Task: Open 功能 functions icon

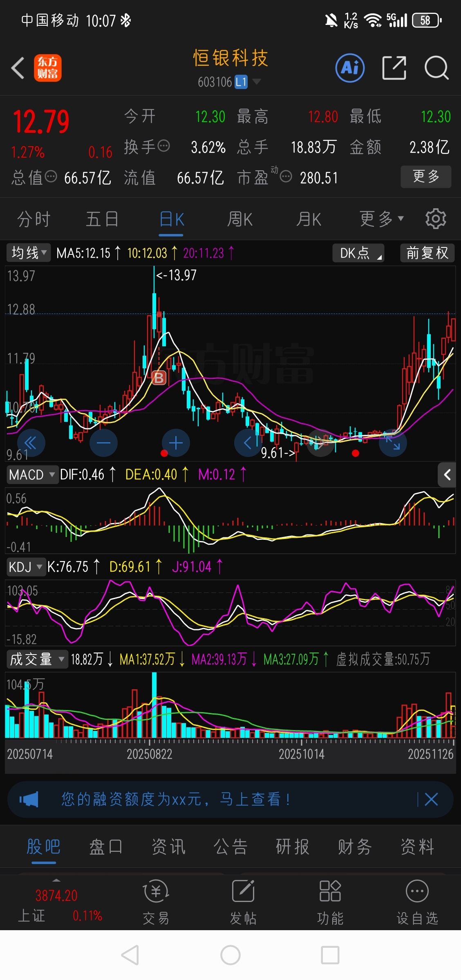Action: (x=330, y=902)
